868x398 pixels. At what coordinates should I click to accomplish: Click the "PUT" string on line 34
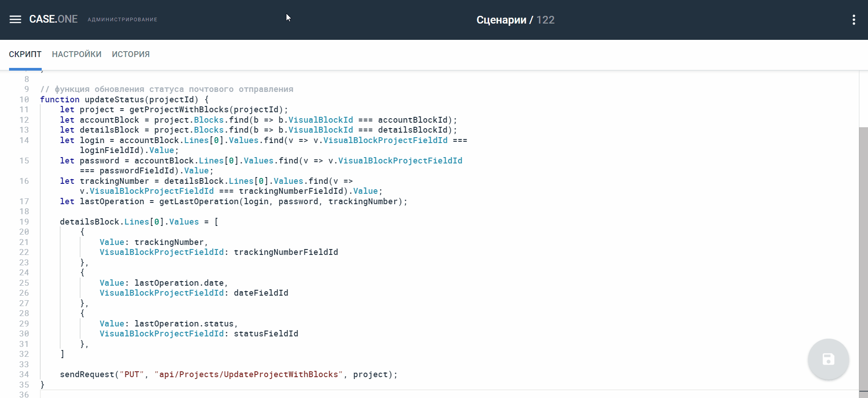click(x=132, y=374)
